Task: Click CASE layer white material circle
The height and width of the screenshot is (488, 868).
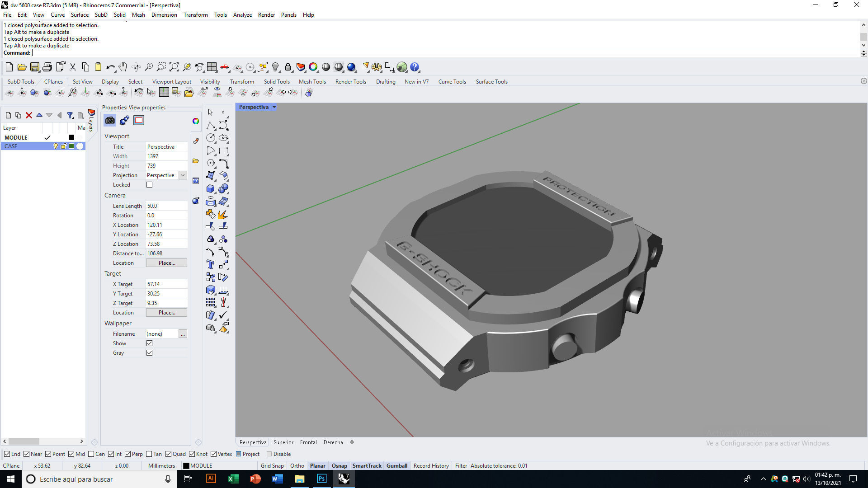Action: pos(80,146)
